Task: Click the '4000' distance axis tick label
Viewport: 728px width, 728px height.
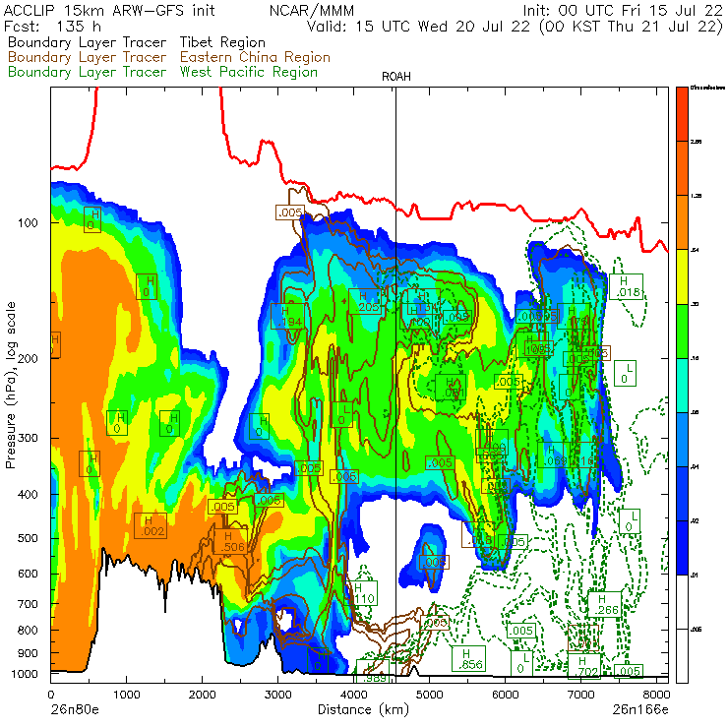Action: 354,695
